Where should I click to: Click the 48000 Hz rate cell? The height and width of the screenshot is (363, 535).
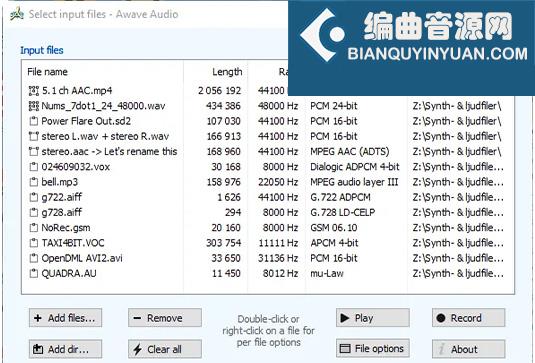click(278, 106)
